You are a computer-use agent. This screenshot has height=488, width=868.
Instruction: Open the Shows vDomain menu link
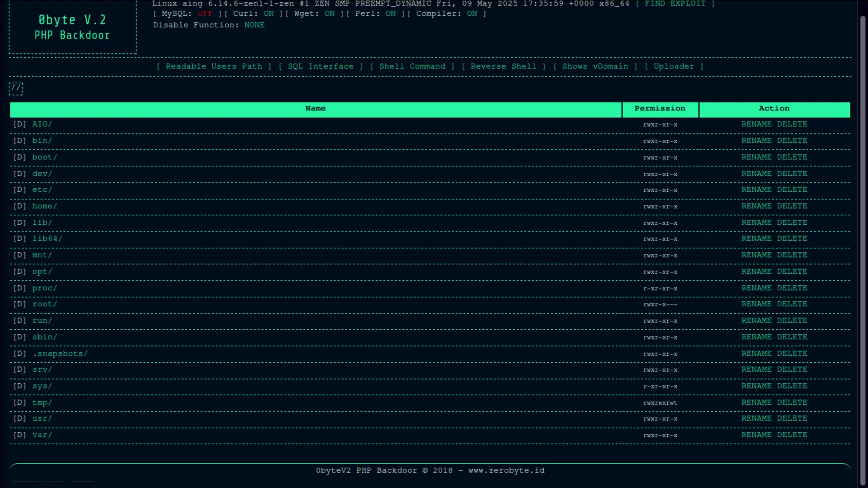click(595, 66)
